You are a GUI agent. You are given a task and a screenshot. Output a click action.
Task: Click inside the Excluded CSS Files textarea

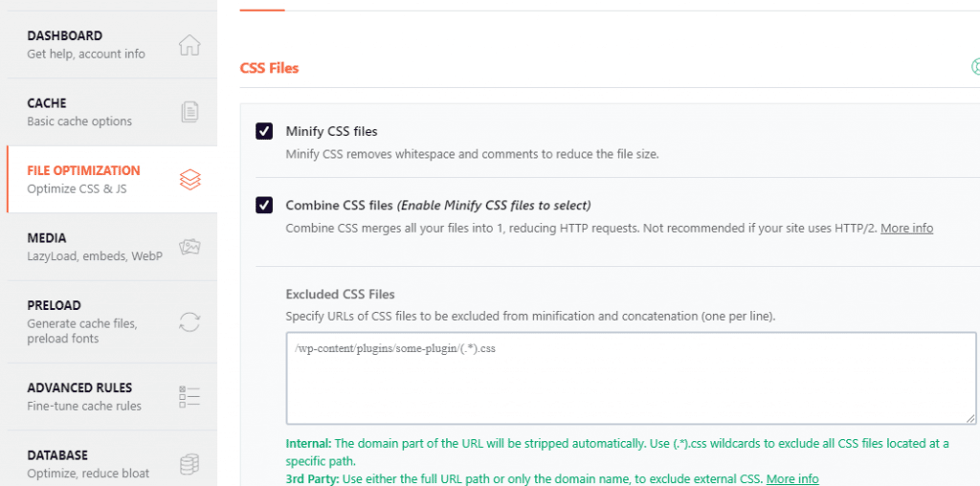pyautogui.click(x=631, y=378)
